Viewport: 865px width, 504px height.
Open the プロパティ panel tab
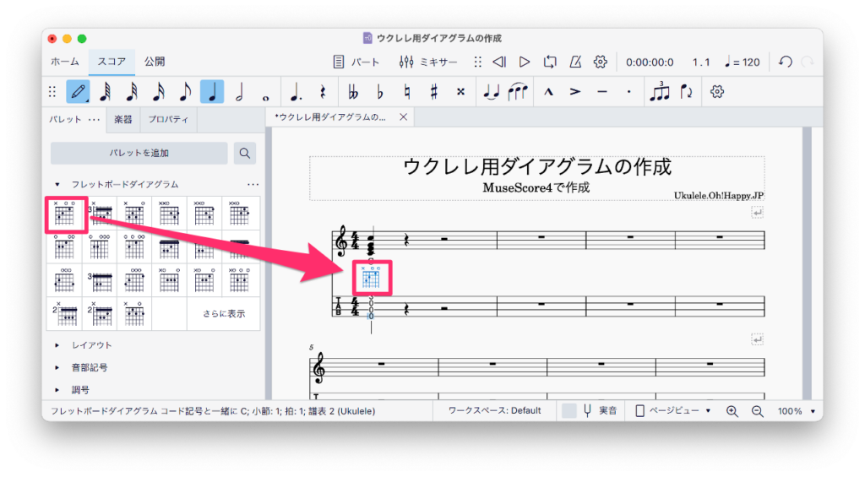pos(169,120)
